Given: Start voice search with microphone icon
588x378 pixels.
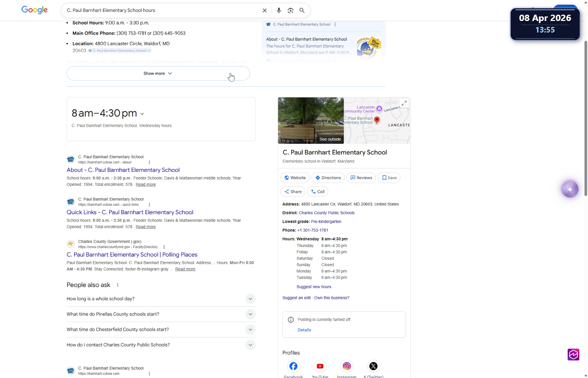Looking at the screenshot, I should click(x=279, y=10).
